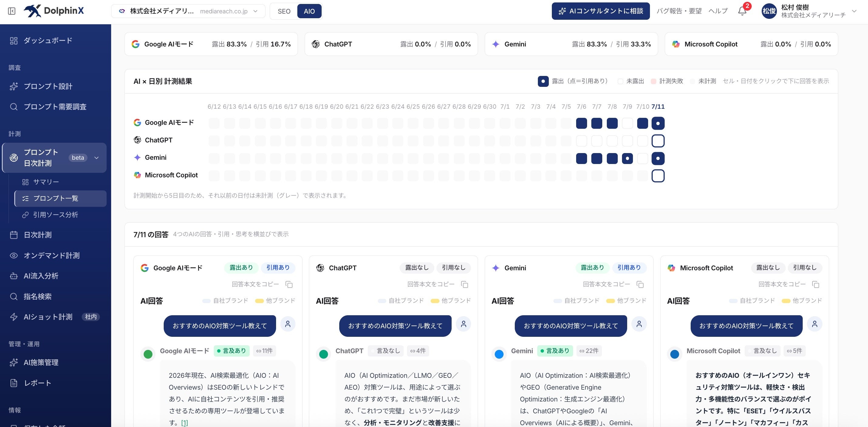
Task: Select the 7/11 date column header
Action: coord(658,107)
